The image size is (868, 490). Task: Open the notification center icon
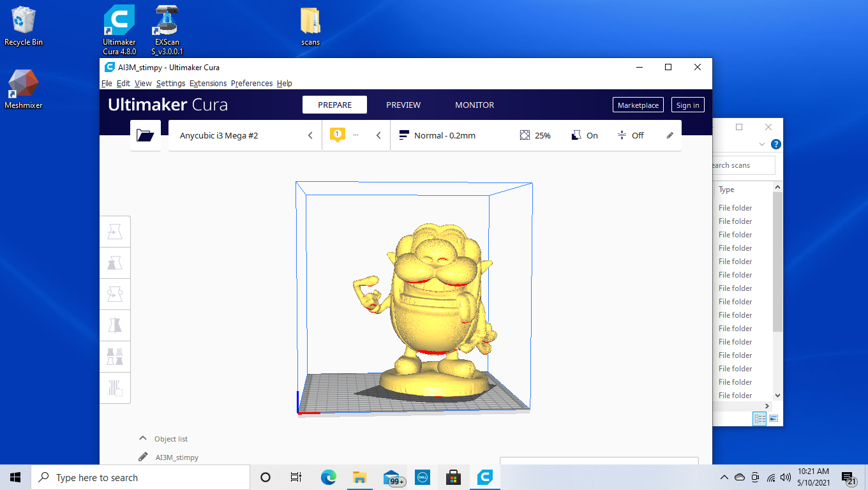[x=848, y=478]
